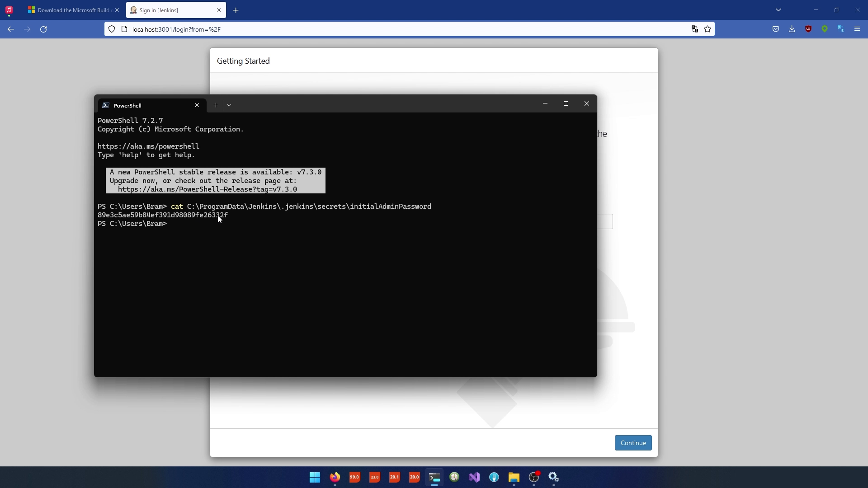
Task: Click the Jenkins administrator password field
Action: click(x=605, y=221)
